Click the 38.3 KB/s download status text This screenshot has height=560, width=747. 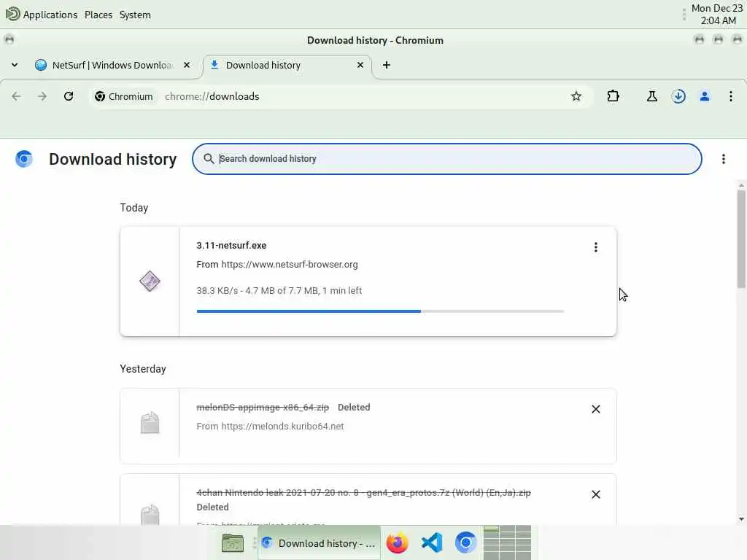(x=279, y=291)
